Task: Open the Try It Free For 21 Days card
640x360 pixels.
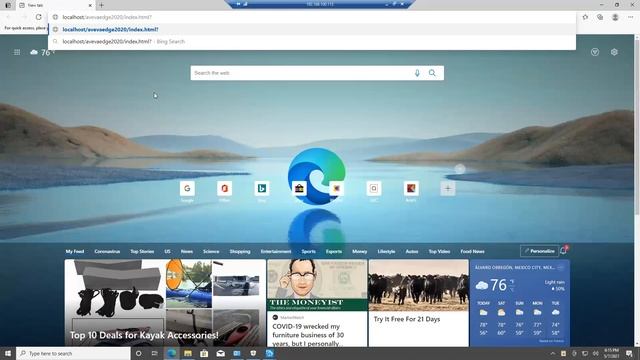Action: (x=418, y=303)
